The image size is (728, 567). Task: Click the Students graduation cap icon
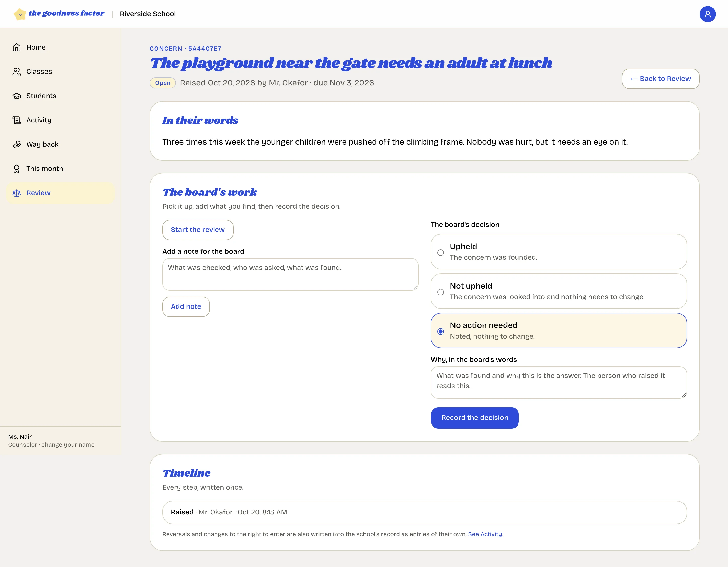(17, 96)
